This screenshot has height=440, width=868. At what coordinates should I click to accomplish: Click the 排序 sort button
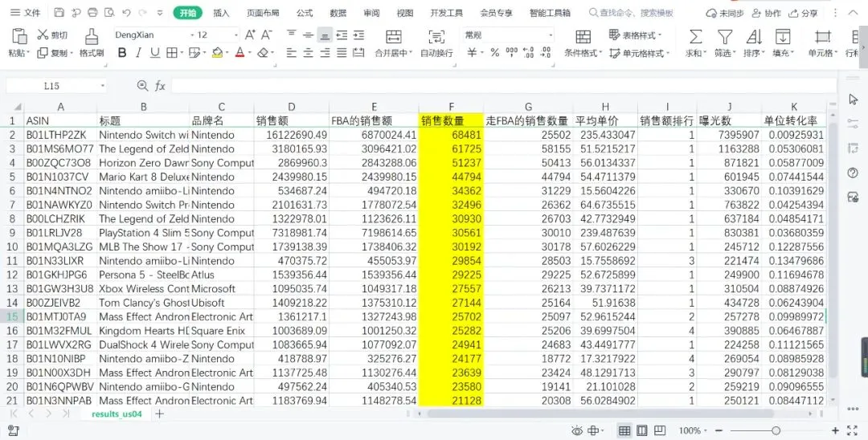coord(753,43)
